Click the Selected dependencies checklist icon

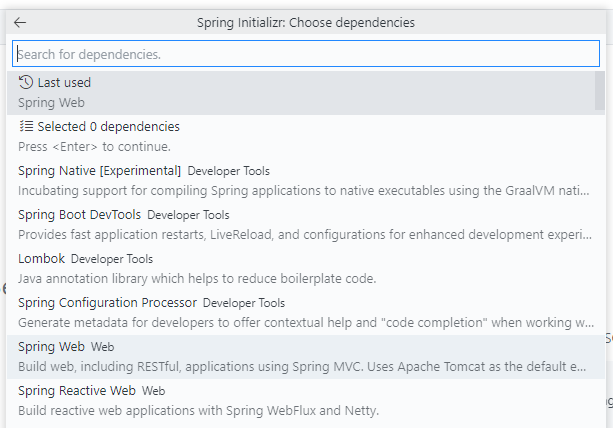click(26, 126)
